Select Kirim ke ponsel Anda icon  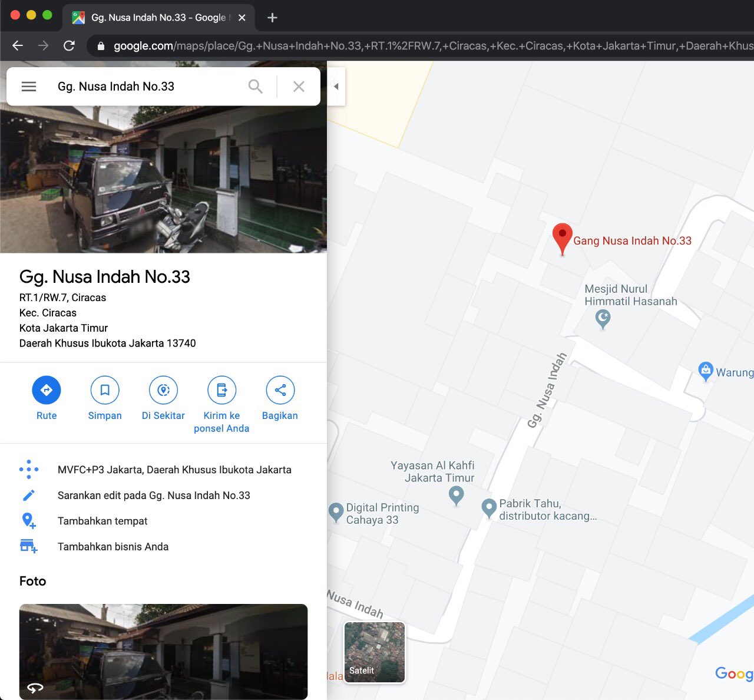tap(221, 390)
